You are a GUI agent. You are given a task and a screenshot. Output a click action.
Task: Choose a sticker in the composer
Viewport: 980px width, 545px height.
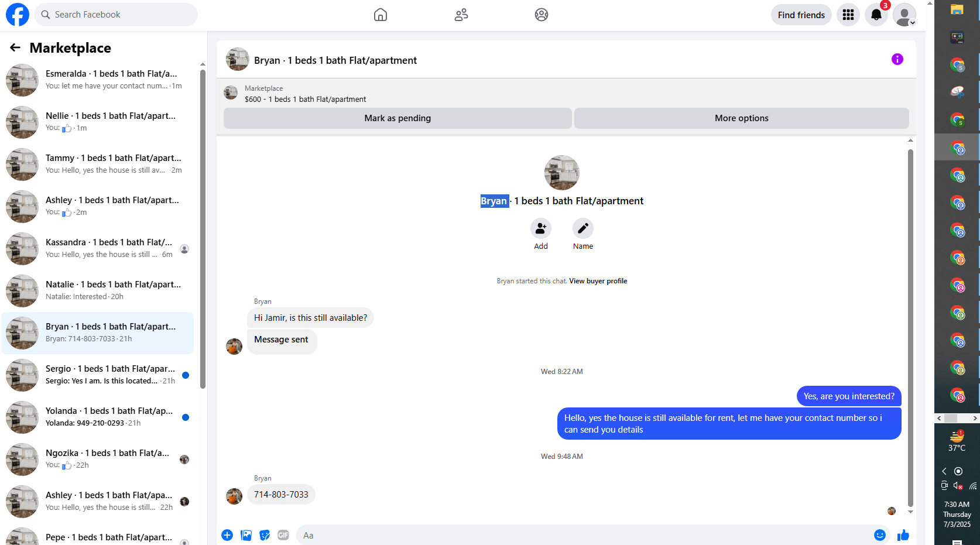[x=265, y=535]
